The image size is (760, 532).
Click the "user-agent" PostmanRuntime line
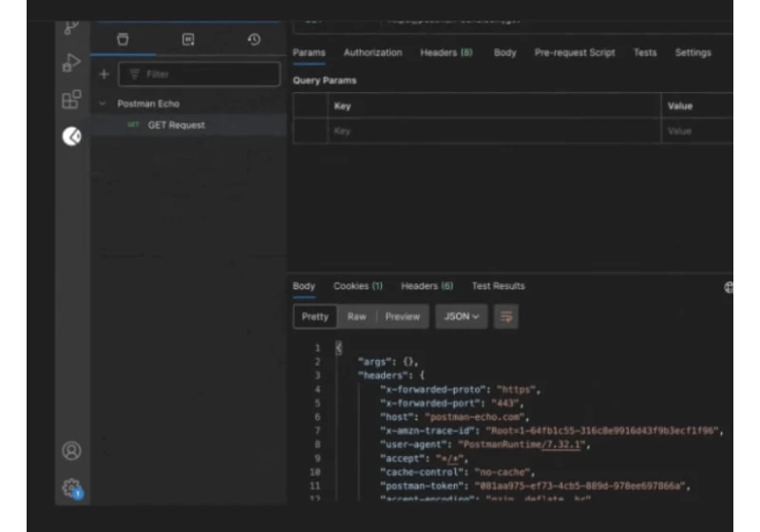485,445
